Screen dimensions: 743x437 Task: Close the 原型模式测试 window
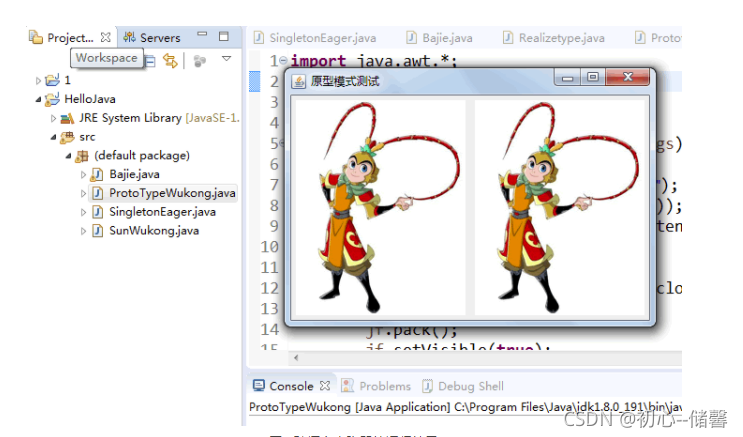[627, 77]
